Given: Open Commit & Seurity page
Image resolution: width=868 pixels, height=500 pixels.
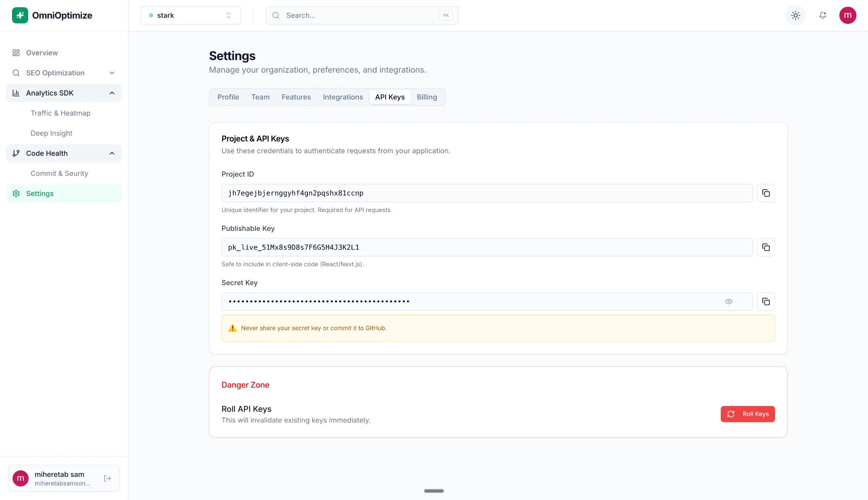Looking at the screenshot, I should coord(59,173).
